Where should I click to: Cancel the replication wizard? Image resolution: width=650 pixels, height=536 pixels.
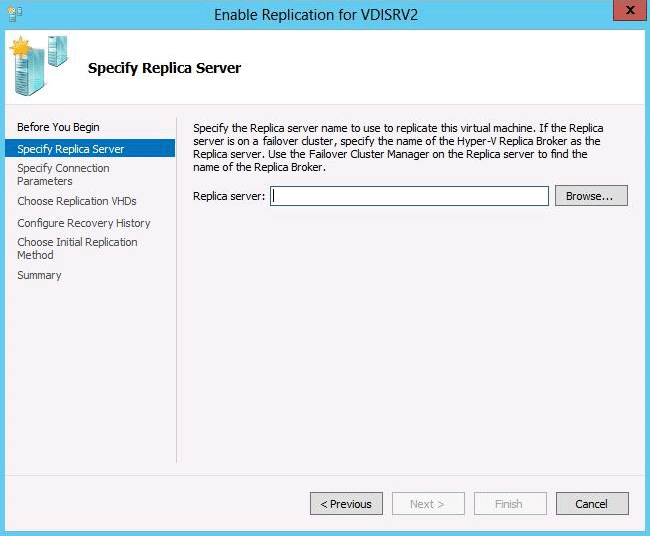pos(592,504)
